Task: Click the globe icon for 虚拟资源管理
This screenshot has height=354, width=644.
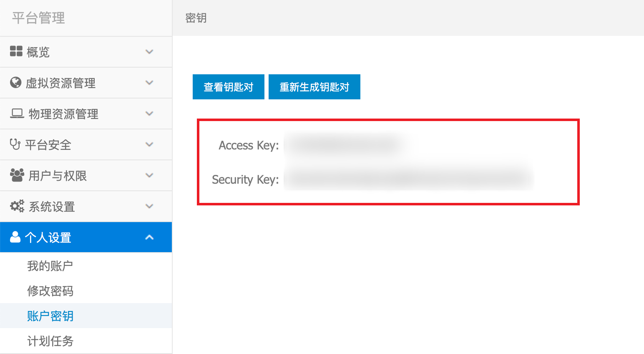Action: [x=16, y=82]
